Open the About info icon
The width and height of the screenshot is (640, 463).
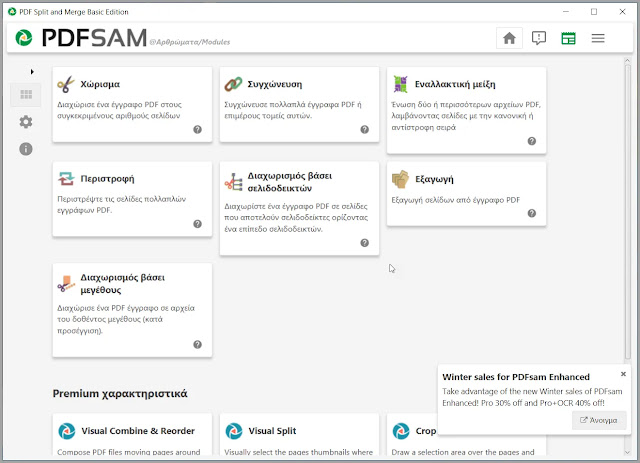pyautogui.click(x=26, y=149)
